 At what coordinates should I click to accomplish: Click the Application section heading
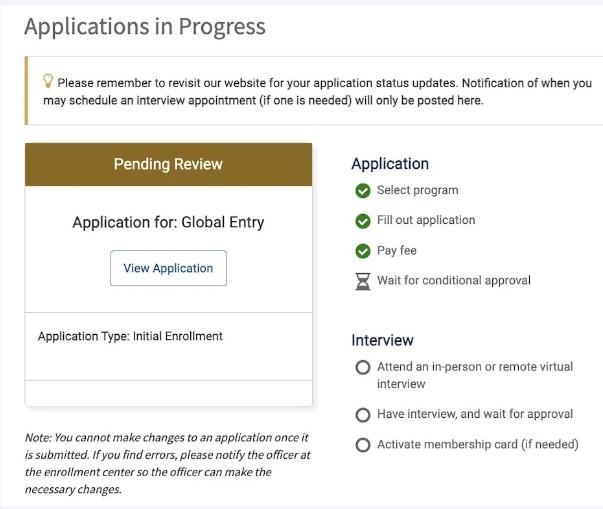coord(390,164)
